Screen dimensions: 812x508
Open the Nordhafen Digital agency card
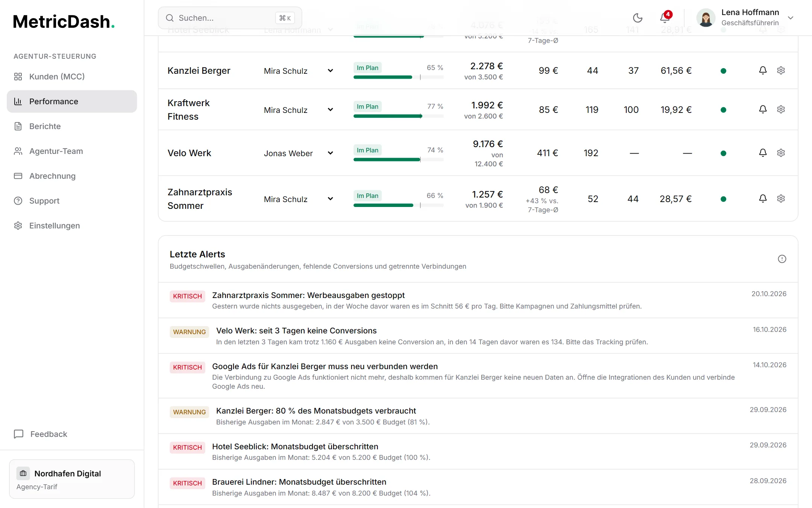coord(72,479)
